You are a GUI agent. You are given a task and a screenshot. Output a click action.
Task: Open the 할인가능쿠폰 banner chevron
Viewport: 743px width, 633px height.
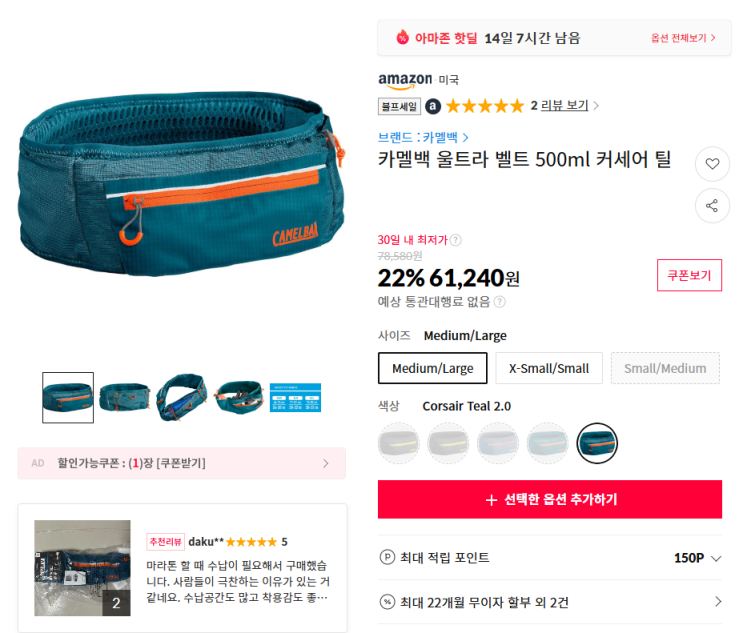[326, 463]
